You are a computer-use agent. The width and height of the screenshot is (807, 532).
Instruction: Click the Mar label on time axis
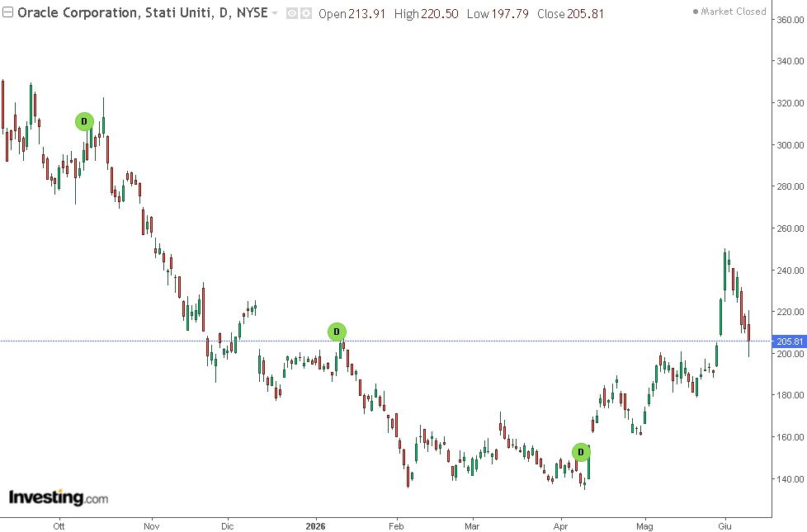point(472,526)
